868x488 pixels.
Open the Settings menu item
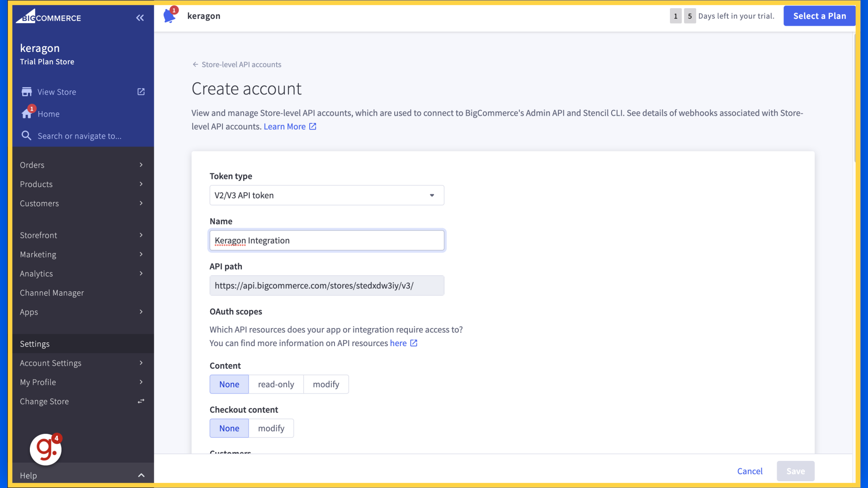click(34, 343)
